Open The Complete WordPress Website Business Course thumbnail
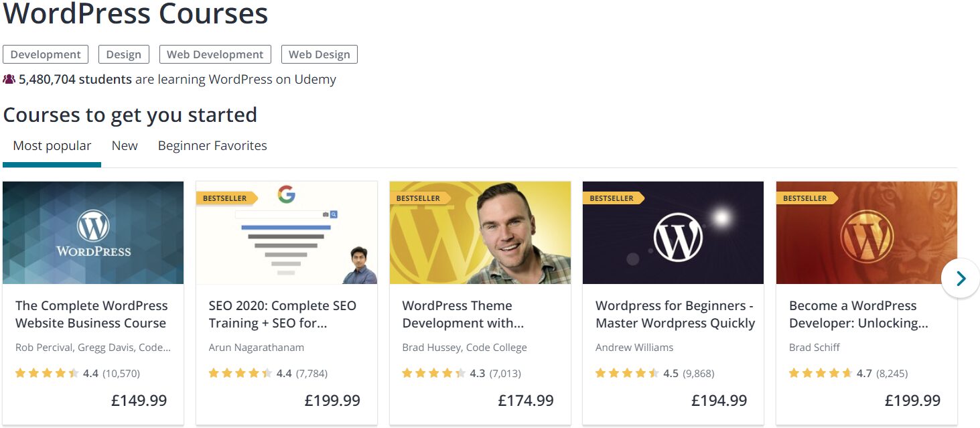Screen dimensions: 980x428 click(x=93, y=232)
